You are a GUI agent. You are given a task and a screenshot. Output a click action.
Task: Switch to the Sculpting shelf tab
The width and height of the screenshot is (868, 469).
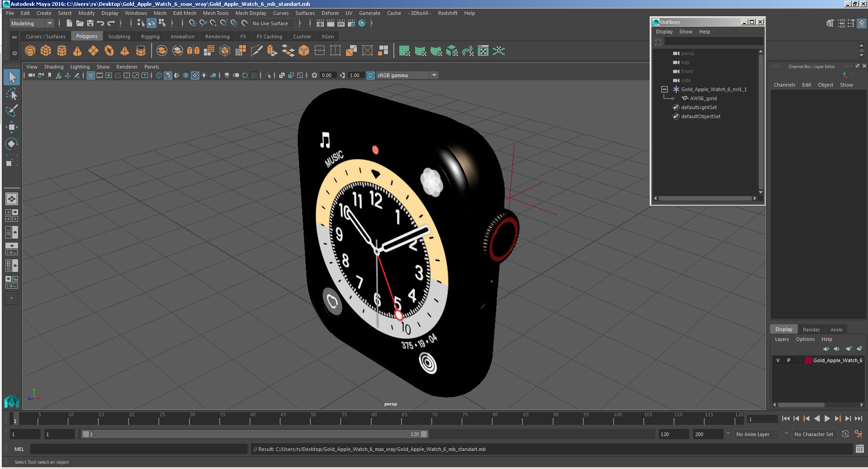[x=119, y=37]
